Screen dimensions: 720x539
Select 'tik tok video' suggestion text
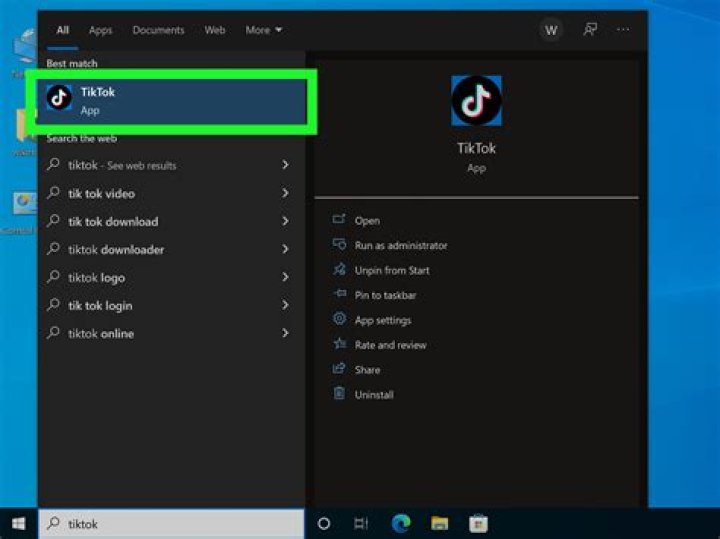101,193
